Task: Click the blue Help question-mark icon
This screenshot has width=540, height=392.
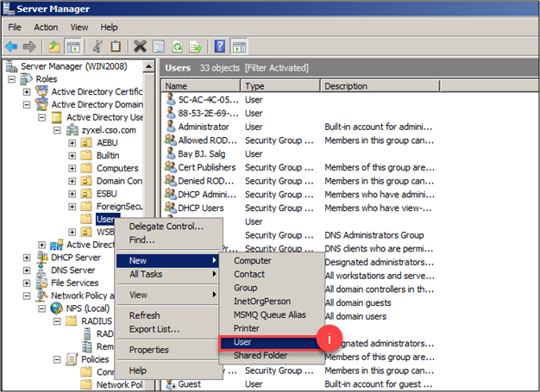Action: (x=220, y=47)
